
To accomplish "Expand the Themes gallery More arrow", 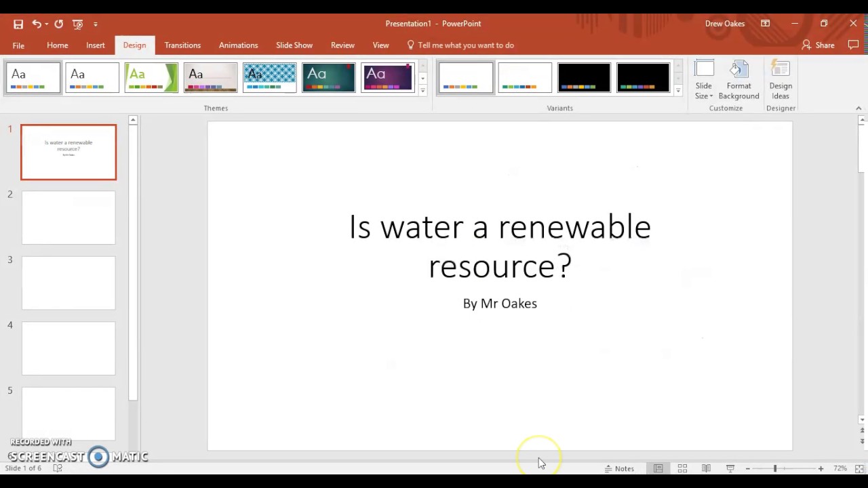I will [x=422, y=90].
